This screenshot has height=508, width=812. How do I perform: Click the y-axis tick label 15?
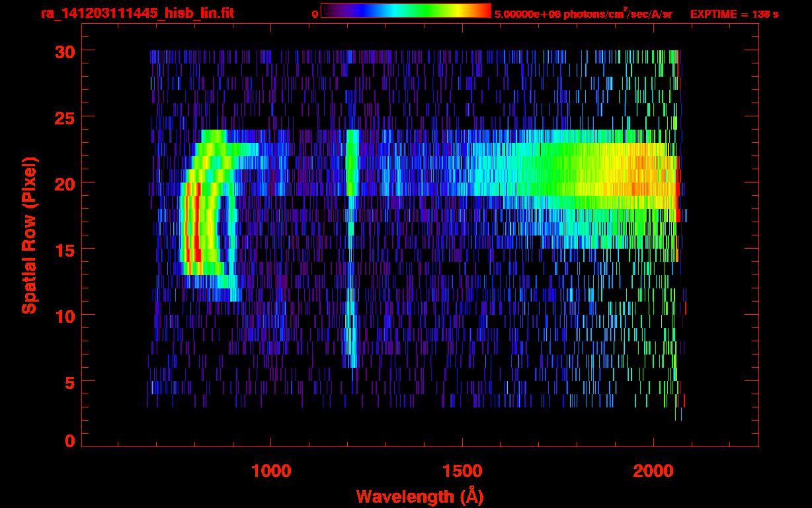click(x=64, y=249)
